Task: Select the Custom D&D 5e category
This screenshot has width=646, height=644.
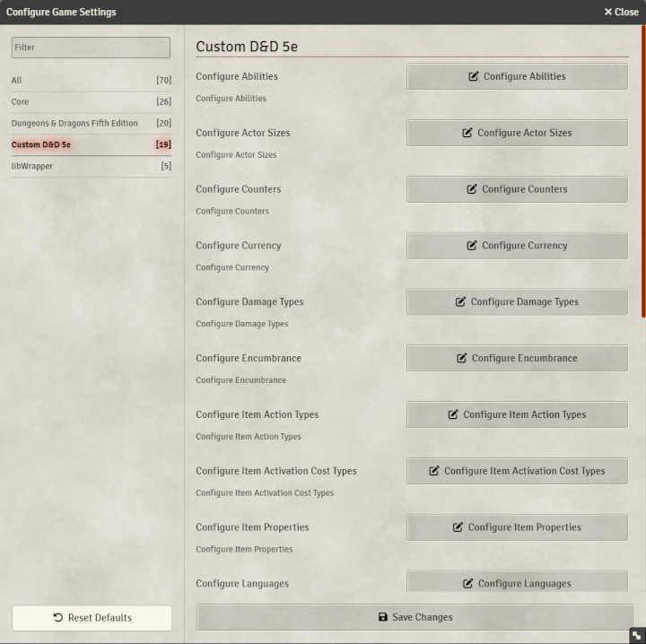Action: point(91,144)
